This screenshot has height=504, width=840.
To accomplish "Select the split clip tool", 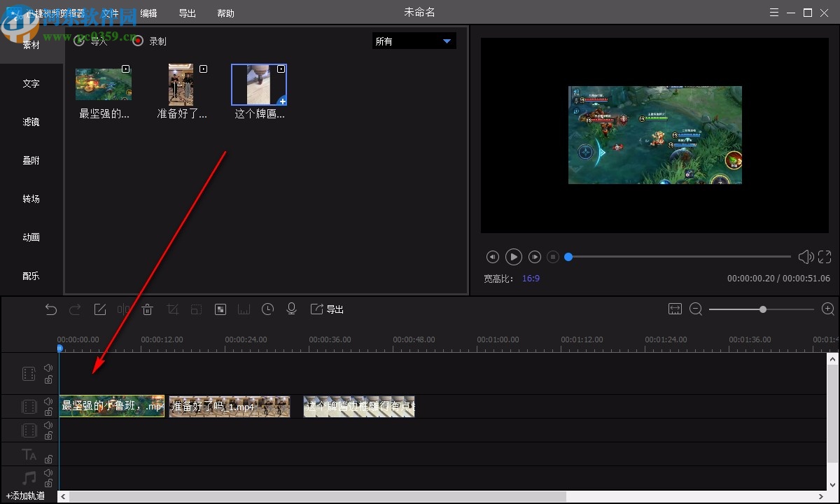I will (x=122, y=309).
